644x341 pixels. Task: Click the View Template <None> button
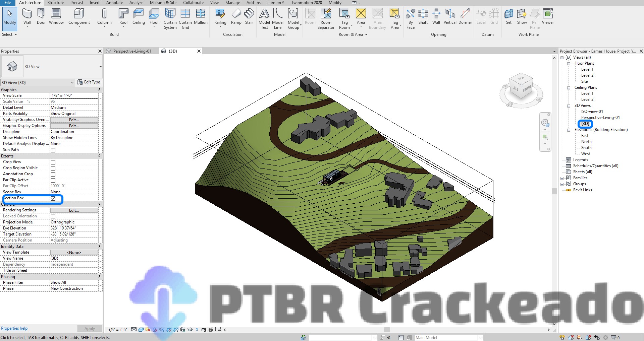pyautogui.click(x=74, y=253)
